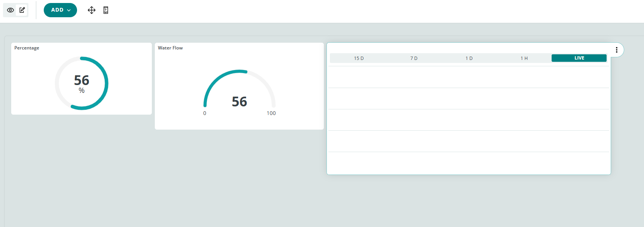644x227 pixels.
Task: Select the 15 D time range tab
Action: [359, 58]
